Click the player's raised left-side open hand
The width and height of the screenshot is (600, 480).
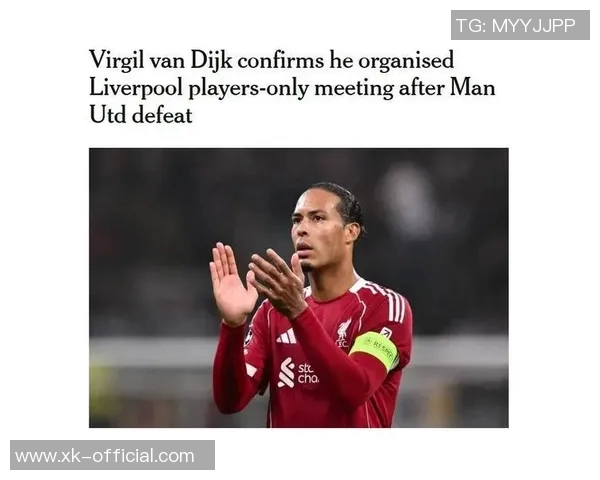click(x=230, y=283)
